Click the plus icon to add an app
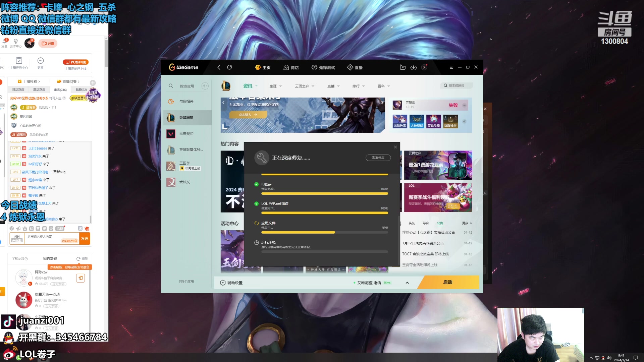644x362 pixels. click(x=205, y=86)
